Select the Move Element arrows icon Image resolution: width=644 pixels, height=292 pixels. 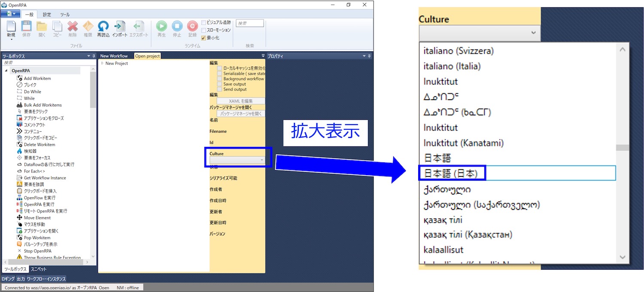[19, 218]
